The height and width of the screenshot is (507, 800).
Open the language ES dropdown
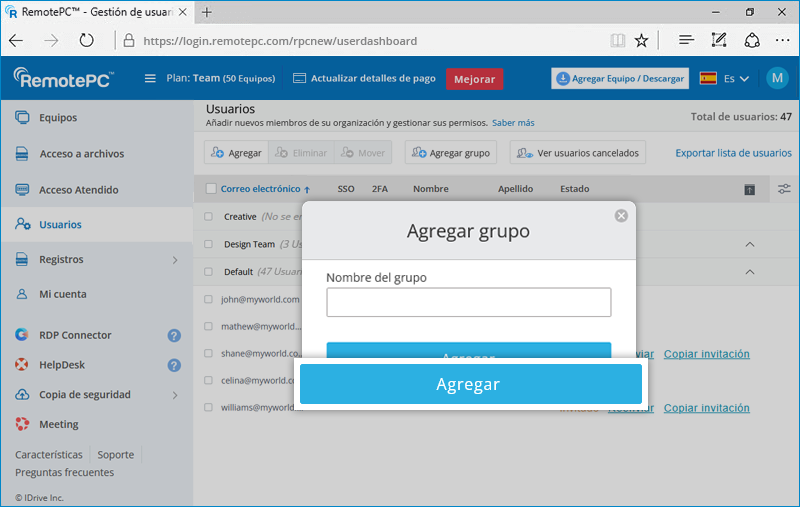click(725, 79)
